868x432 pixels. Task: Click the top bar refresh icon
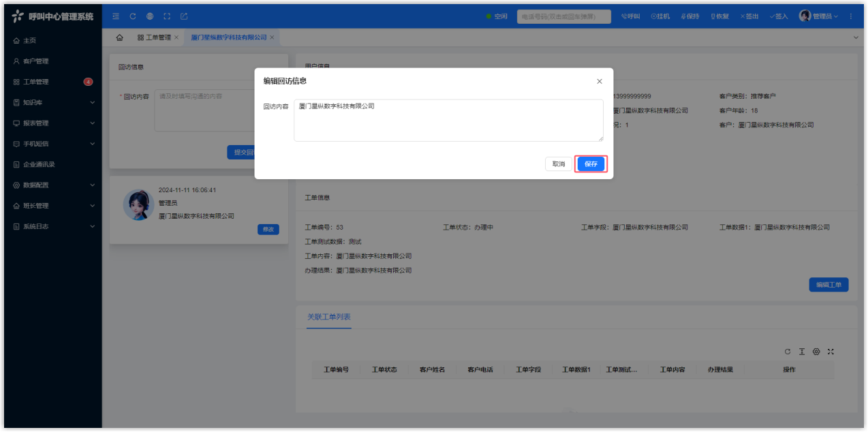click(133, 16)
